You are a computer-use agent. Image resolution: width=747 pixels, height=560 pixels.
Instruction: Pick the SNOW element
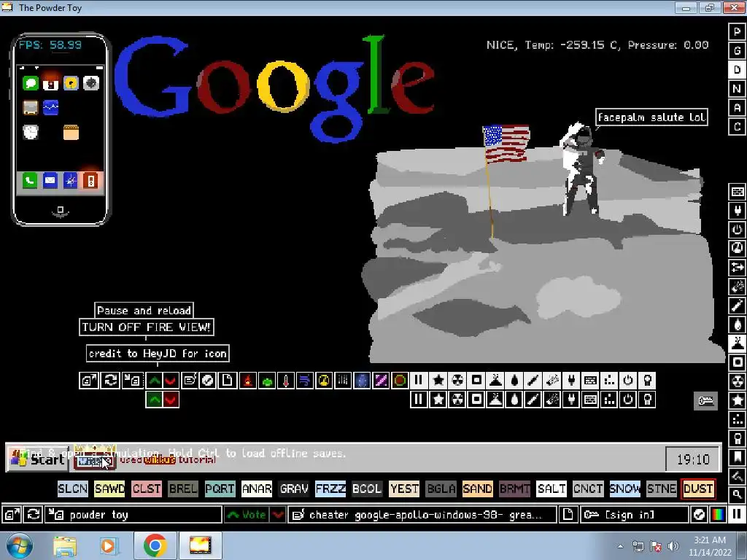pos(624,489)
